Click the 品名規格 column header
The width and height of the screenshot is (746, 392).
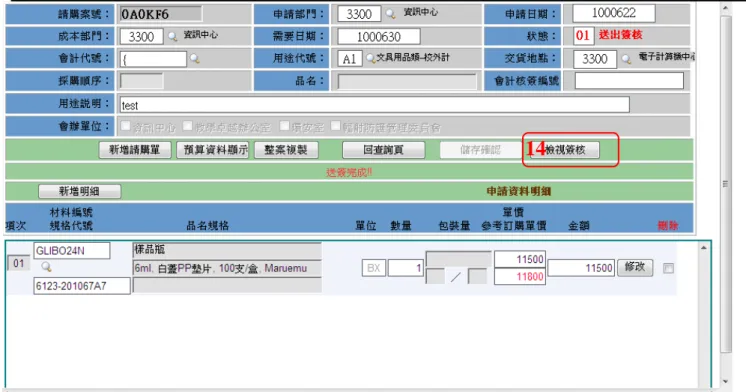pyautogui.click(x=207, y=225)
